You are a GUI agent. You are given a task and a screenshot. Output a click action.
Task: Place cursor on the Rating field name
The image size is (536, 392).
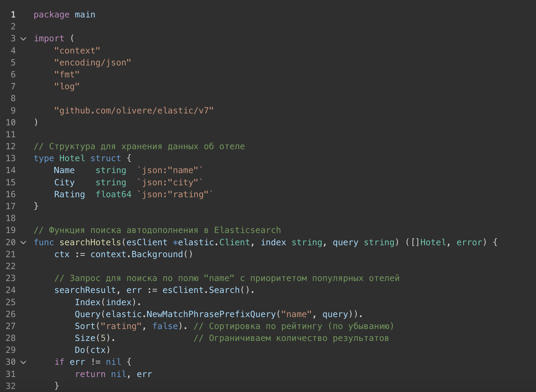tap(69, 194)
